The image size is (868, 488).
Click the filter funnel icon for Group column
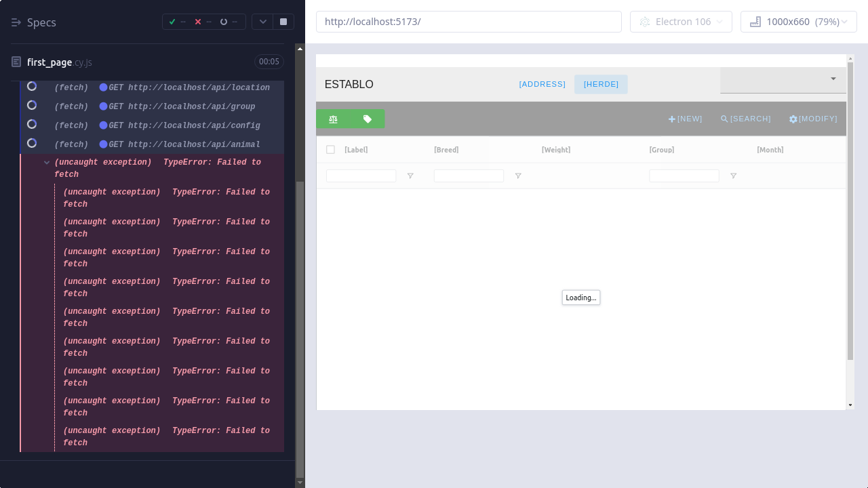(733, 176)
